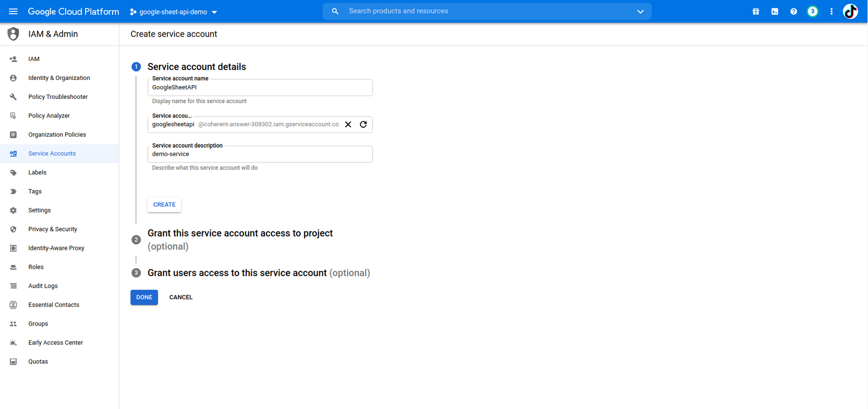Click the Service account description field
868x409 pixels.
[260, 154]
